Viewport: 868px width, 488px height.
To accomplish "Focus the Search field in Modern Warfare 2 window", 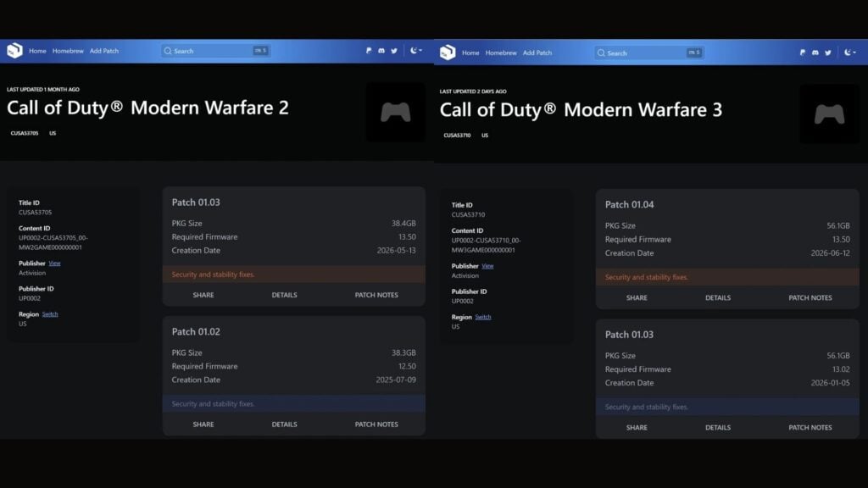I will tap(216, 51).
